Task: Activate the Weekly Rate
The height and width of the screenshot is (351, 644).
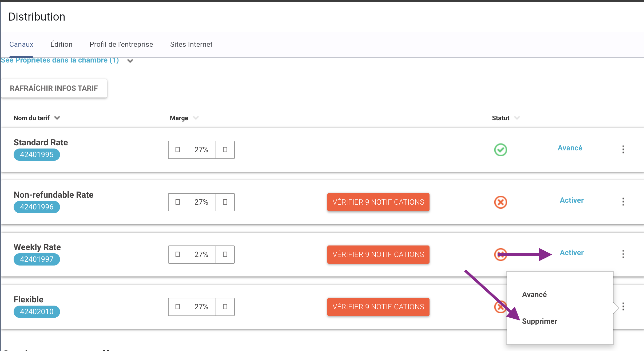Action: click(x=572, y=253)
